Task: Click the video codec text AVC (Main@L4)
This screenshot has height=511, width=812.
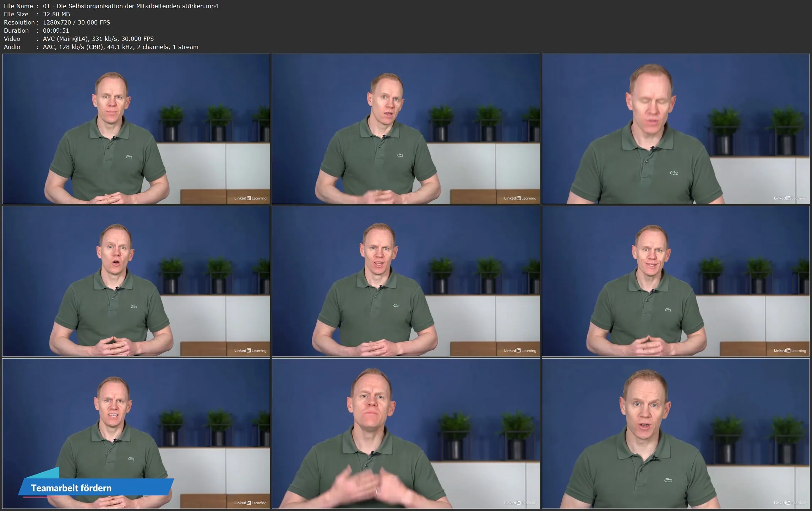Action: coord(65,39)
